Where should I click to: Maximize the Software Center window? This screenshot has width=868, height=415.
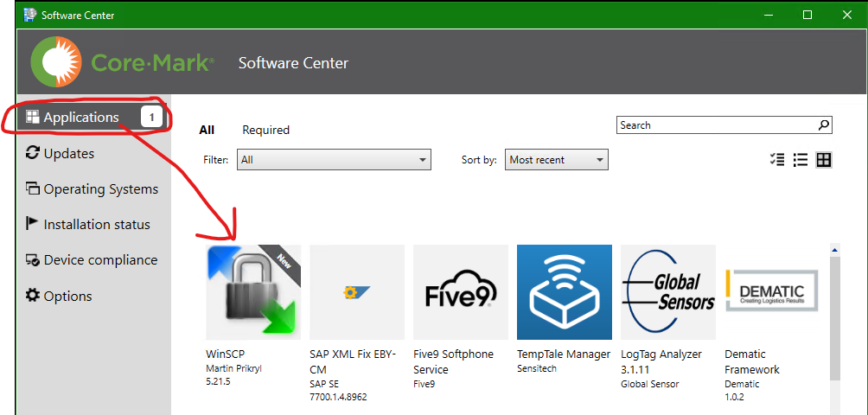pyautogui.click(x=807, y=15)
